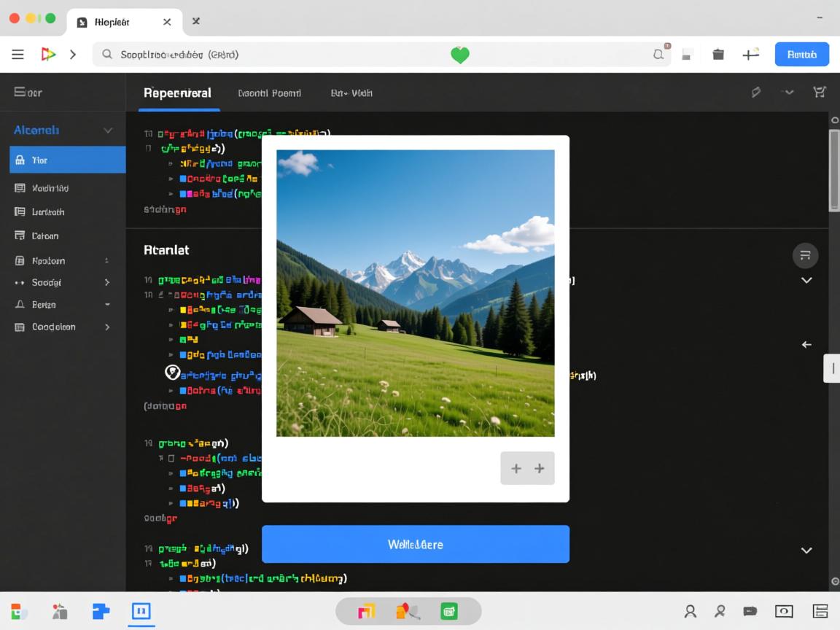Click the wide blue button under the image dialog
Screen dimensions: 840x630
[x=415, y=544]
